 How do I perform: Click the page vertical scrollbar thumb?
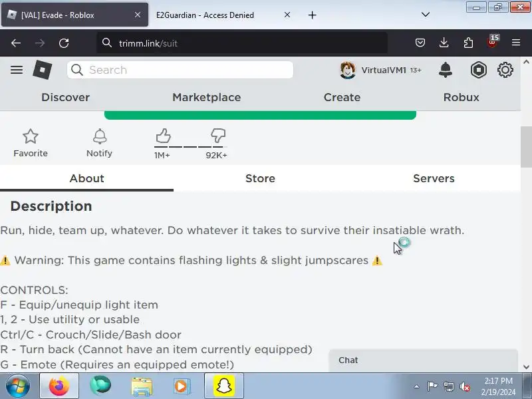tap(526, 146)
